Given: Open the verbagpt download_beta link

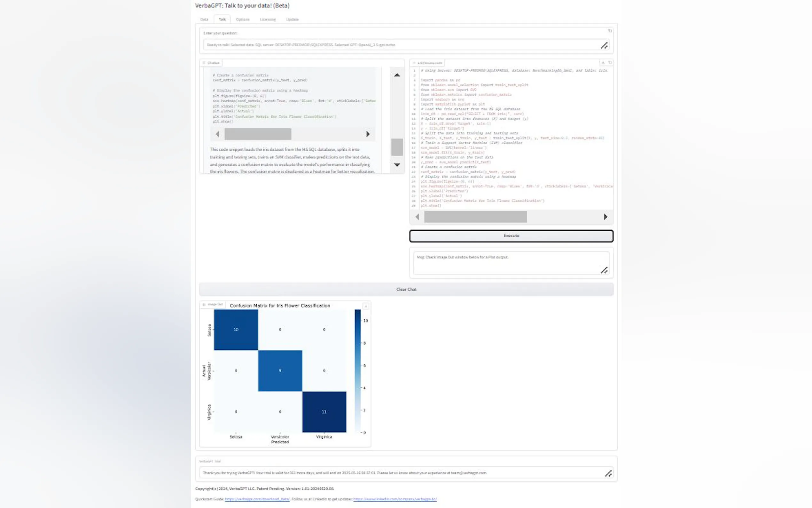Looking at the screenshot, I should 257,499.
